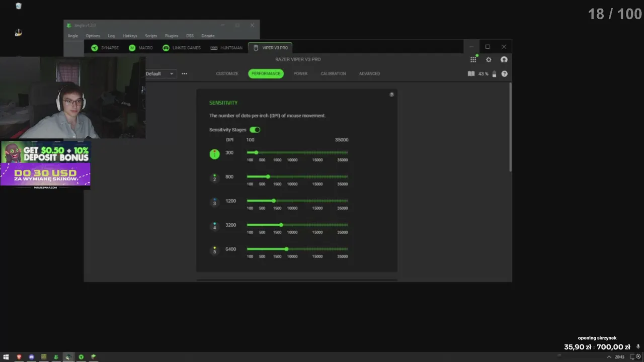Open Log menu in Jingle window

click(x=111, y=36)
